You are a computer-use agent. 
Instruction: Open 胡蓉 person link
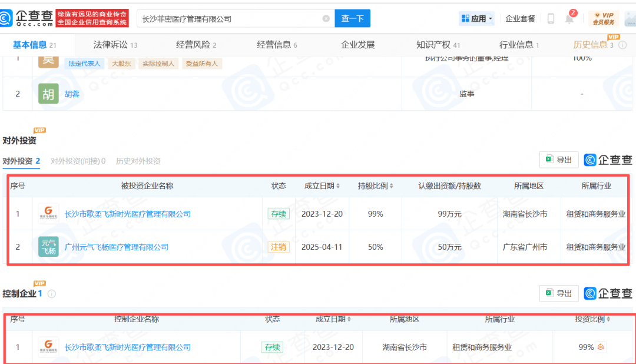tap(72, 94)
